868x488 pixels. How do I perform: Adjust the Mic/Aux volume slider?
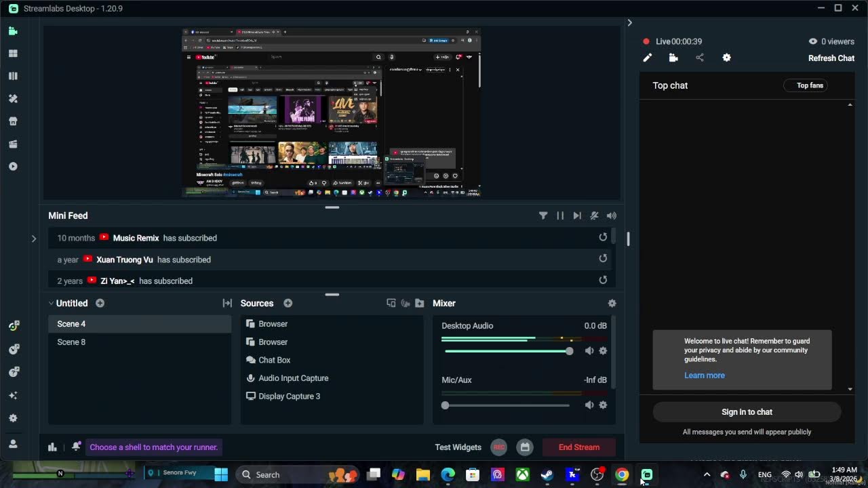tap(507, 405)
